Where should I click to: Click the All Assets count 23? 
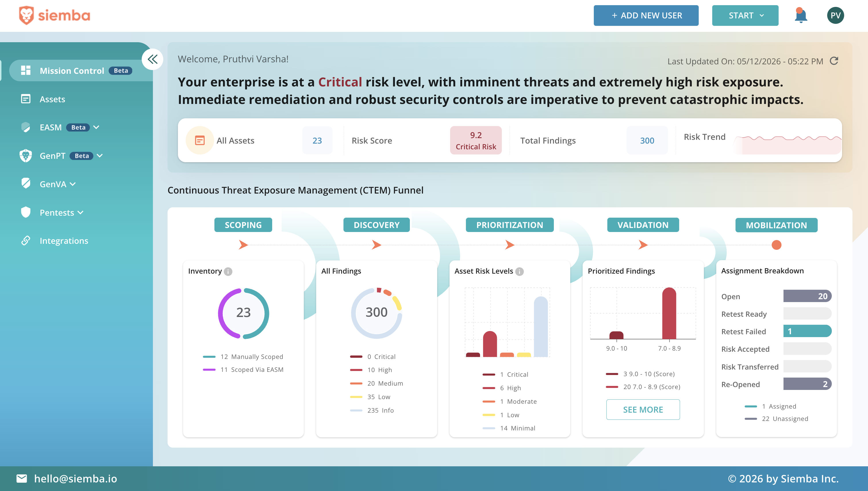point(317,140)
